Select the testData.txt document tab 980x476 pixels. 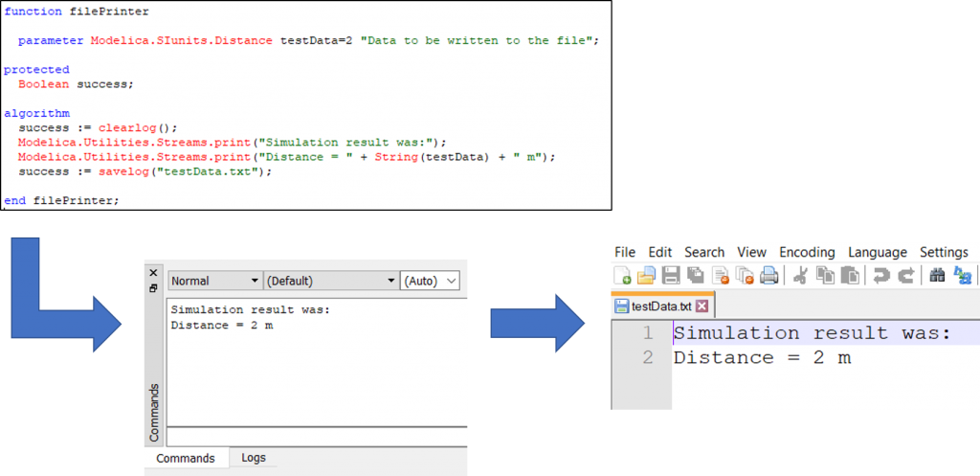tap(662, 306)
